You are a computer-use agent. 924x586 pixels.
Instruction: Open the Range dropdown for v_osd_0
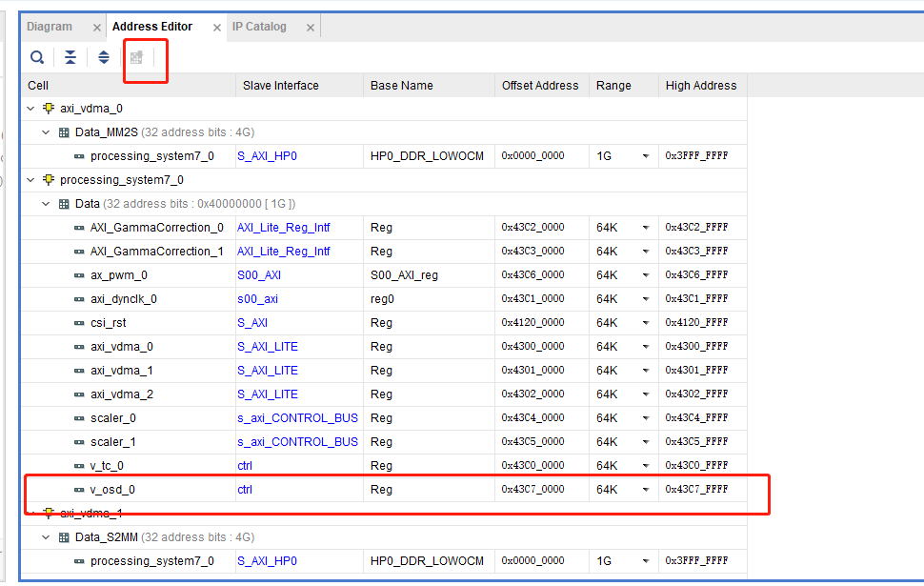[646, 490]
